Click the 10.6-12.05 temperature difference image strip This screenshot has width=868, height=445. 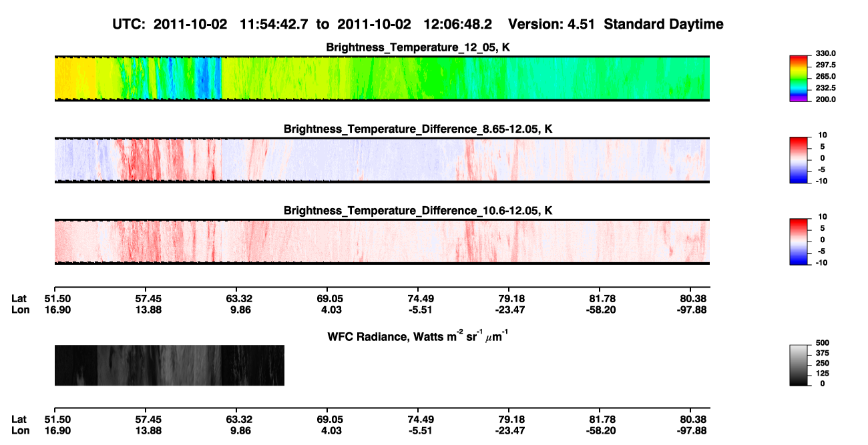tap(382, 242)
